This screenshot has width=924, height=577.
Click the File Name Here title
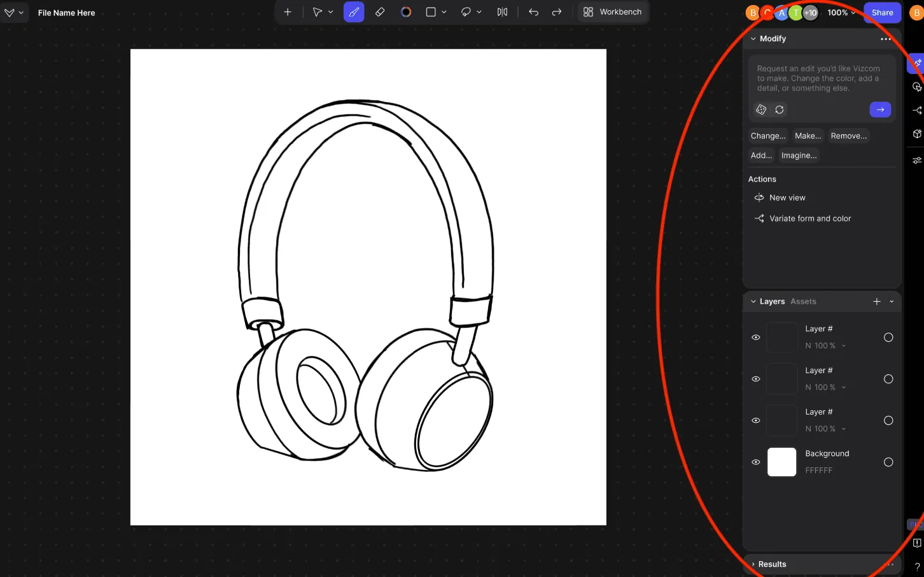(66, 13)
